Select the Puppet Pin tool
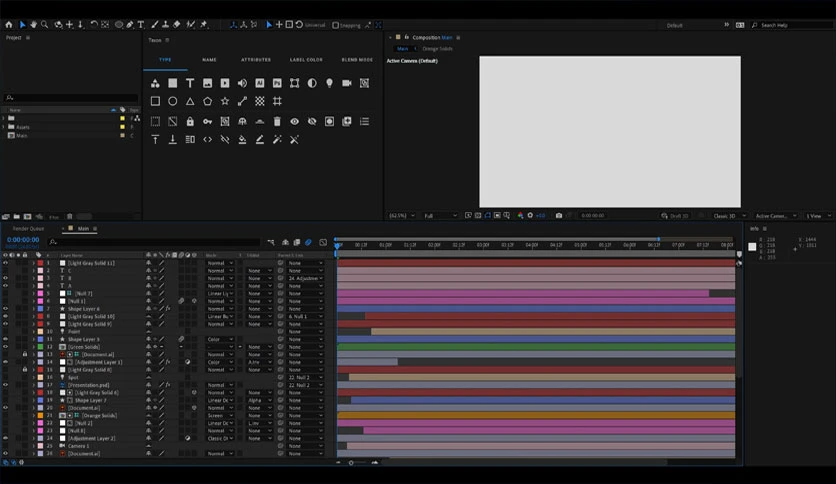 pyautogui.click(x=204, y=25)
